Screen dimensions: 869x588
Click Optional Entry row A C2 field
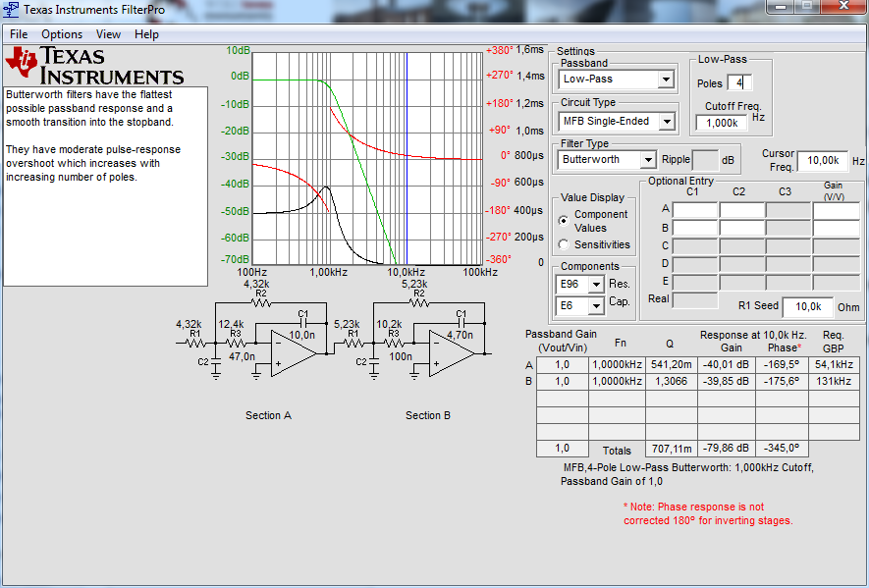pyautogui.click(x=742, y=209)
